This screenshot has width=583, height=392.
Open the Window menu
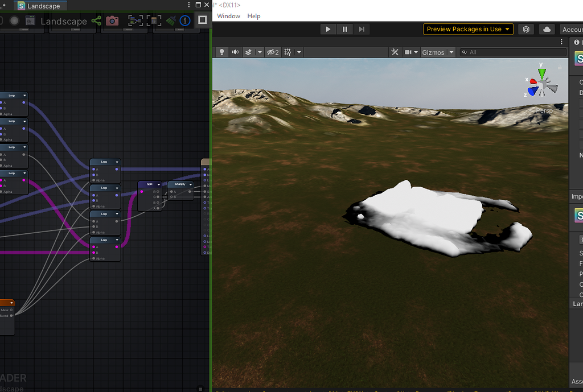(x=228, y=16)
